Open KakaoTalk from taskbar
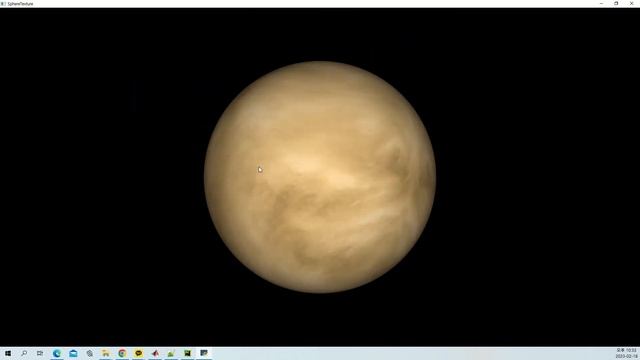 [138, 353]
